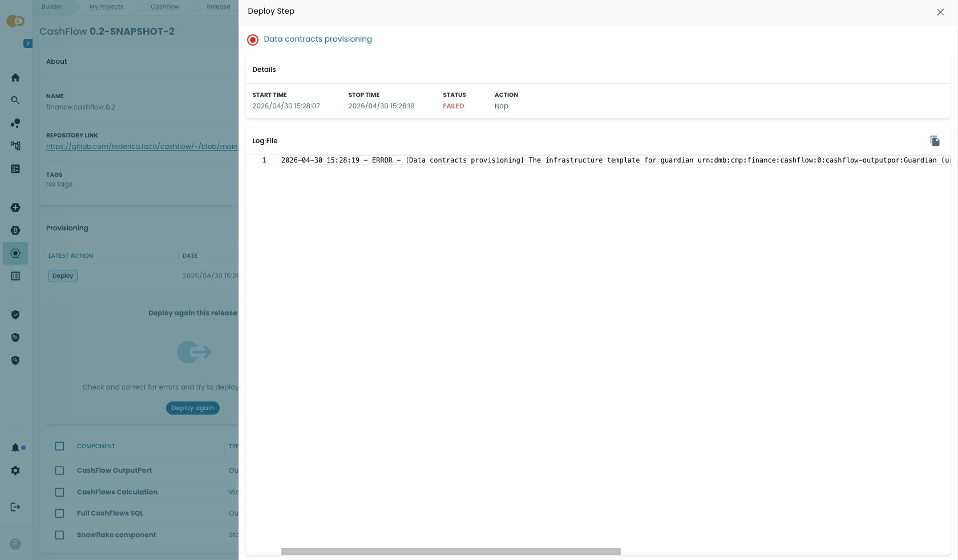958x560 pixels.
Task: Click the FAILED status text
Action: (x=454, y=106)
